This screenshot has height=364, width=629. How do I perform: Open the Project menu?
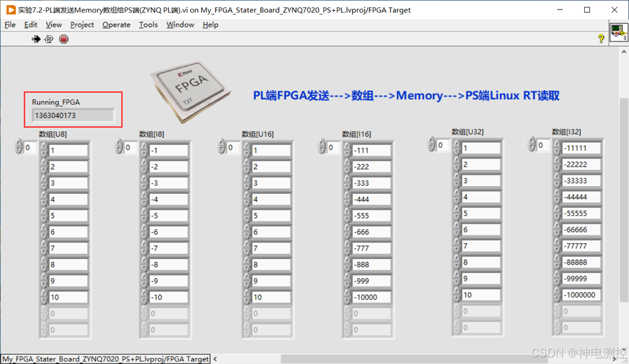point(82,25)
